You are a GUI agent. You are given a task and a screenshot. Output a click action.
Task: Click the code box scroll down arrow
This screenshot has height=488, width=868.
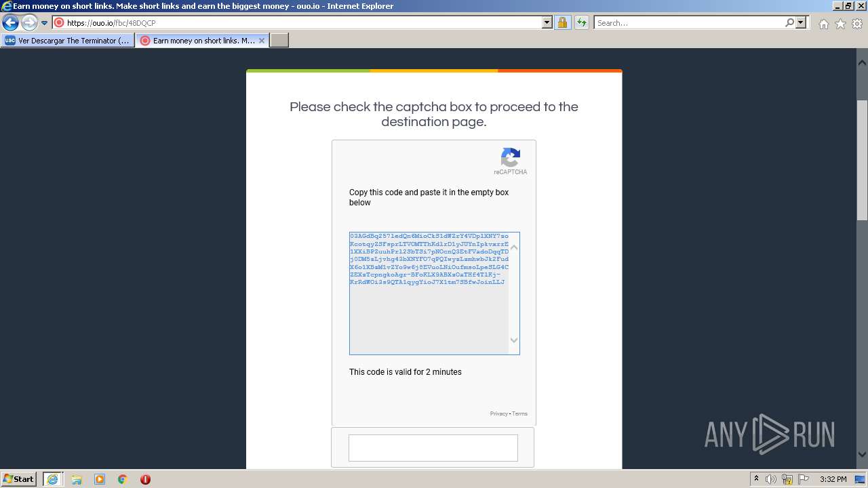(x=514, y=340)
